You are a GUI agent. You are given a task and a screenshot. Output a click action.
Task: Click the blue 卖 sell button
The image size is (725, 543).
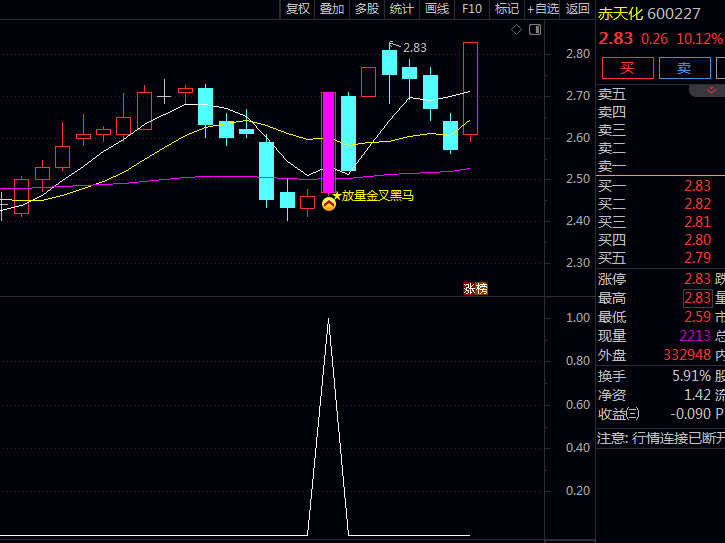click(x=684, y=68)
